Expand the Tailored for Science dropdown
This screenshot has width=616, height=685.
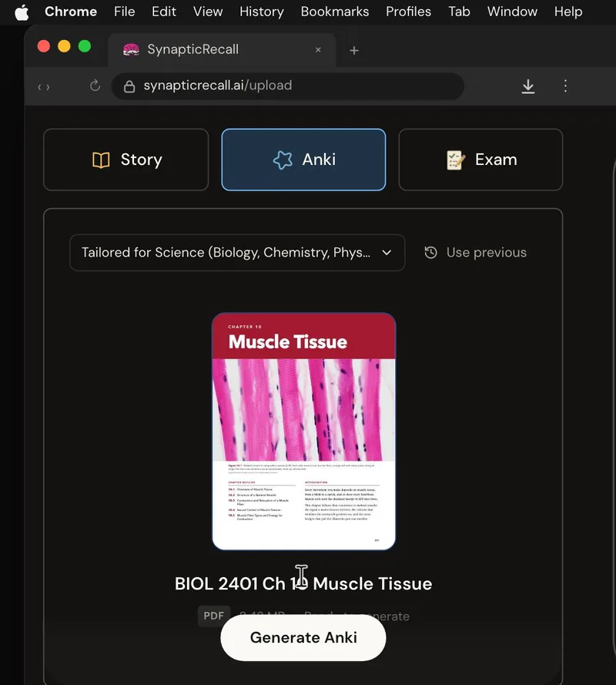tap(237, 253)
